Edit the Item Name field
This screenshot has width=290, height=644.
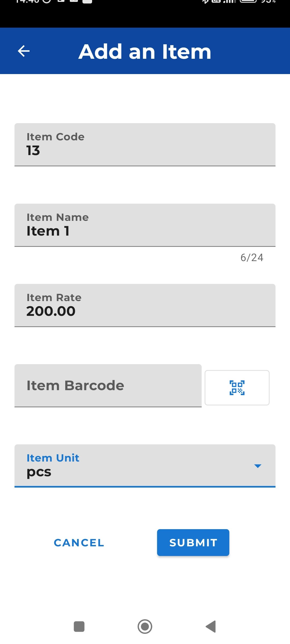tap(145, 225)
